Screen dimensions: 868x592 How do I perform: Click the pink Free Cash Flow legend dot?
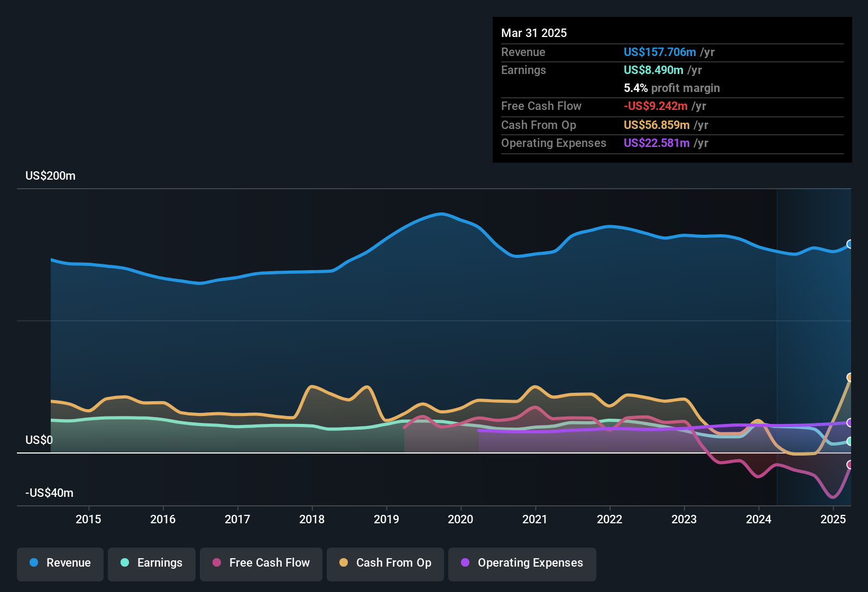(x=216, y=563)
